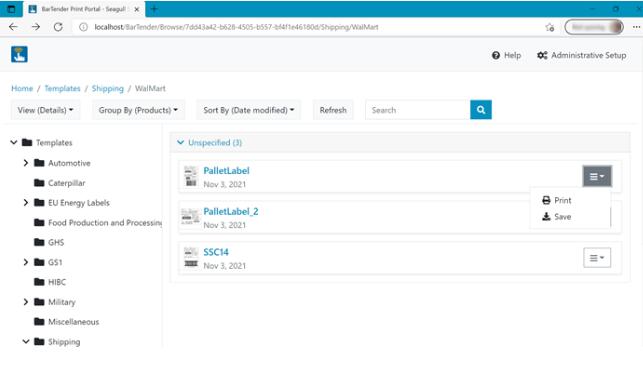
Task: Open a new browser tab
Action: (x=154, y=9)
